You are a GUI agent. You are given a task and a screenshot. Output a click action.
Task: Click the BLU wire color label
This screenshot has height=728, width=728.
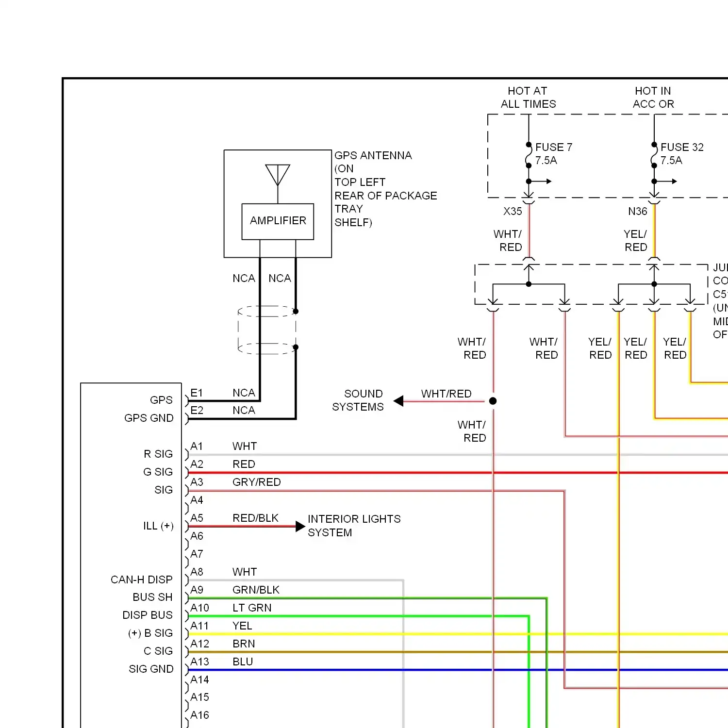click(243, 662)
